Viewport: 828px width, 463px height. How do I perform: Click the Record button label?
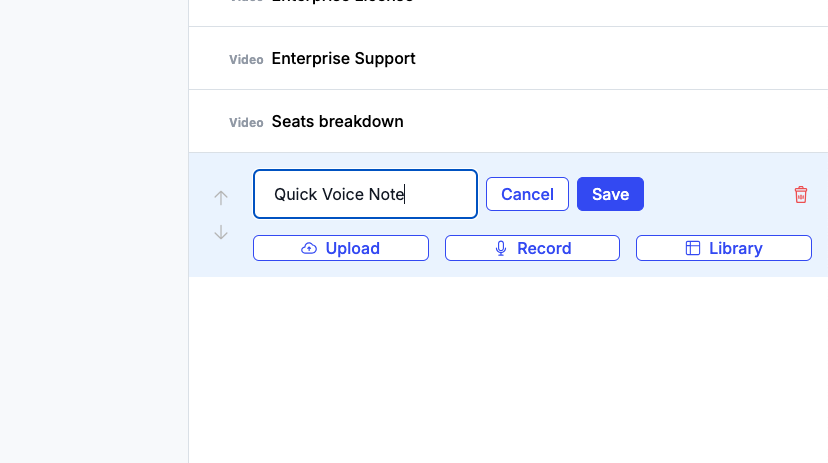(544, 248)
